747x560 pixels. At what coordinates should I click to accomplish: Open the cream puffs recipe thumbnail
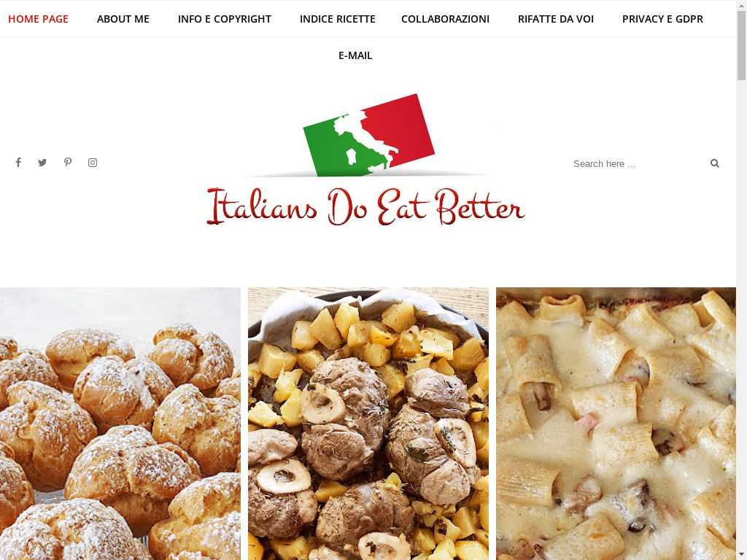(x=120, y=424)
